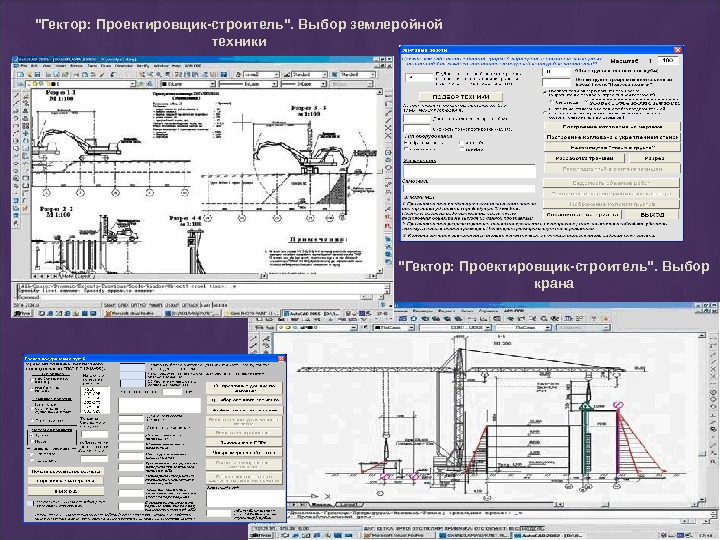720x540 pixels.
Task: Toggle ORTHO in top AutoCAD status bar
Action: [138, 305]
